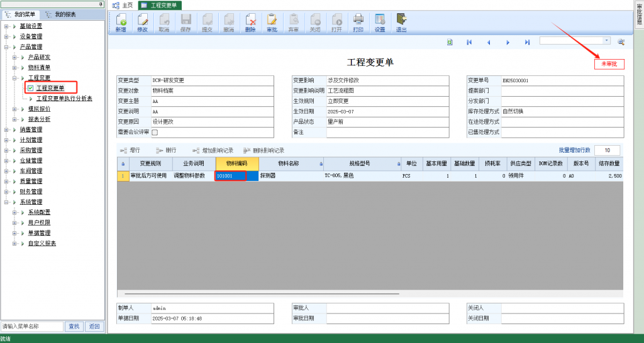Go to the next record arrow

(x=508, y=42)
